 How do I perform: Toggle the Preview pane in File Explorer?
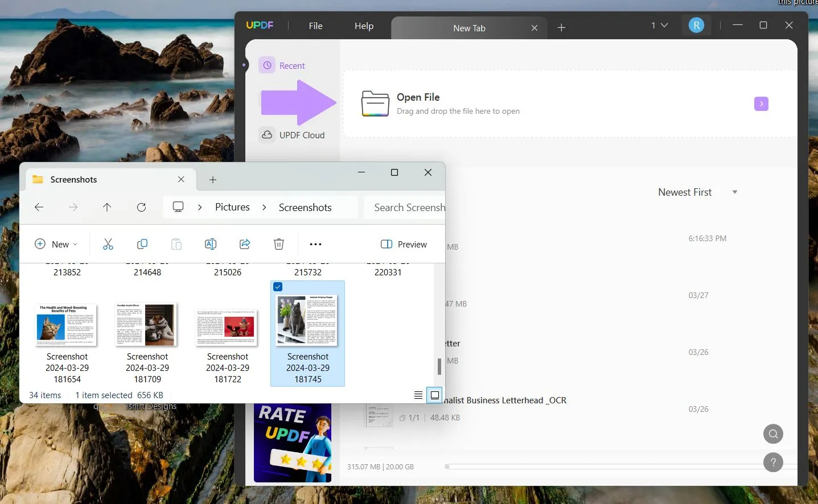404,244
